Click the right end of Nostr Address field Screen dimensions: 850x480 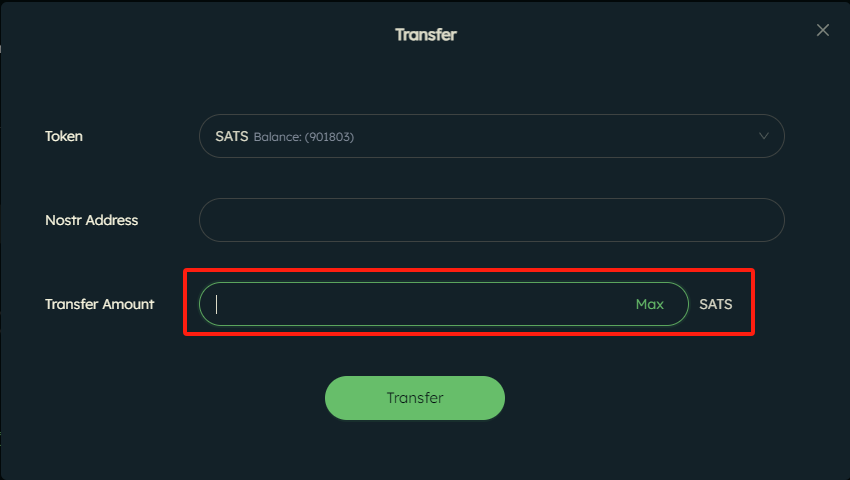point(759,220)
